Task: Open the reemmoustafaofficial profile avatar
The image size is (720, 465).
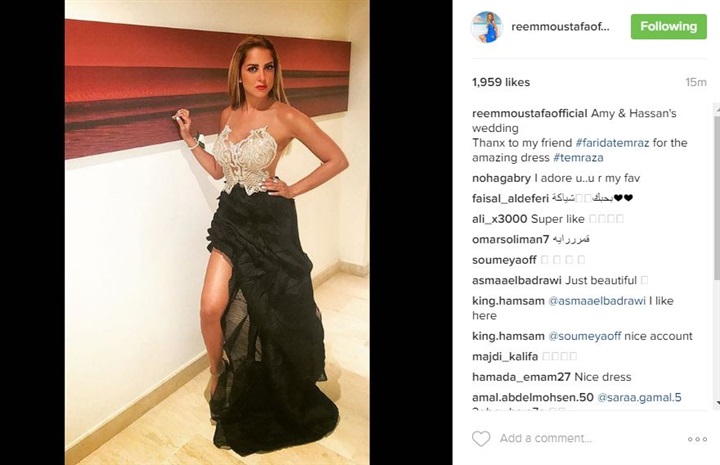Action: [487, 27]
